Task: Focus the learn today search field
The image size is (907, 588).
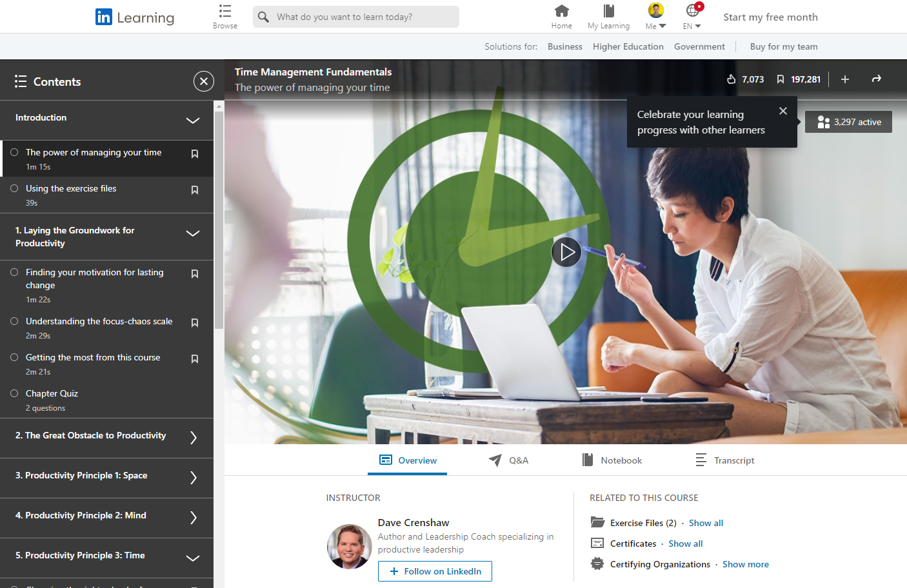Action: (356, 17)
